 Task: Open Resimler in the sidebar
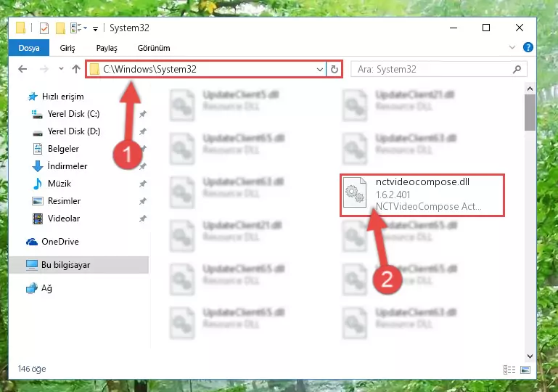click(x=56, y=201)
